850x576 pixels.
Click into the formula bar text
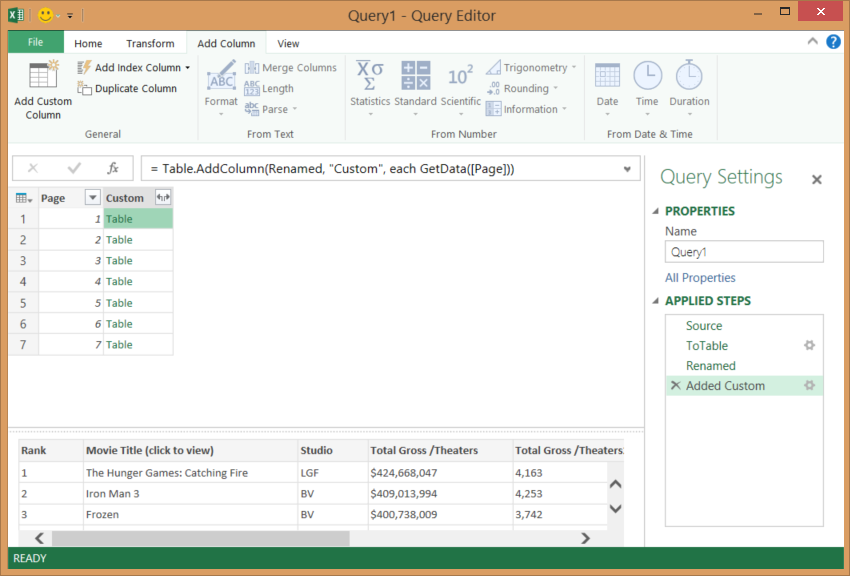coord(332,169)
